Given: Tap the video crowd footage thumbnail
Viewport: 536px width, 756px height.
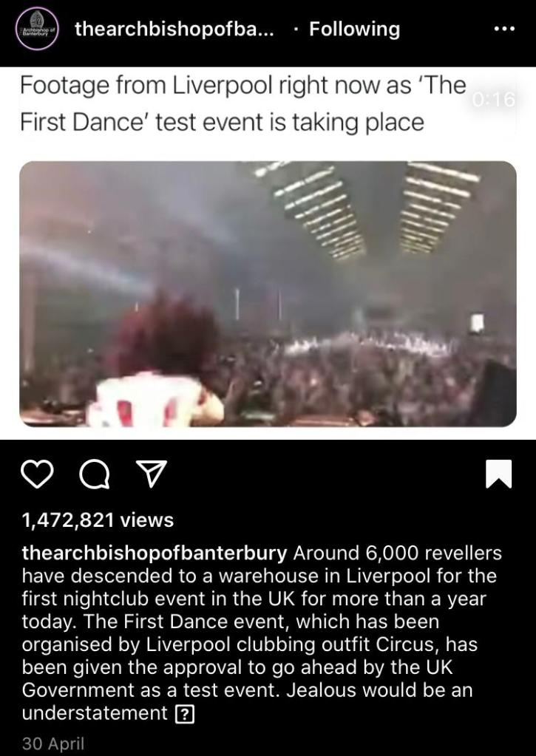Looking at the screenshot, I should [268, 294].
